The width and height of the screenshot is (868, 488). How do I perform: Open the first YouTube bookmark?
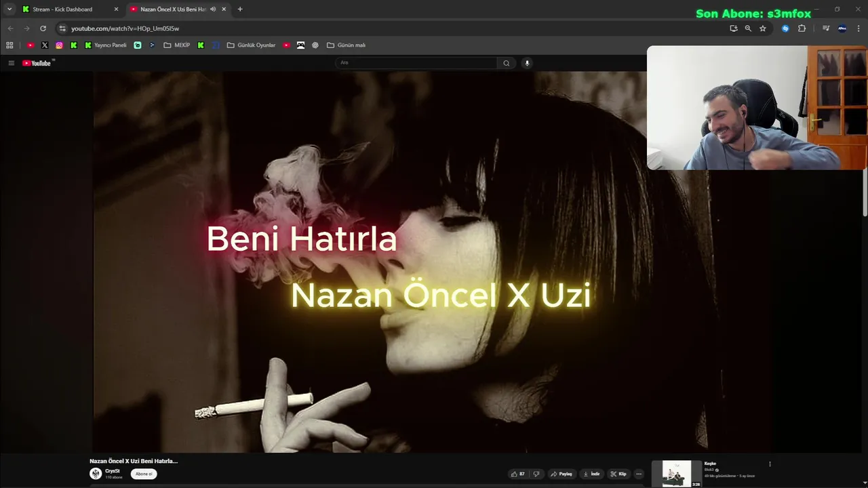click(31, 45)
